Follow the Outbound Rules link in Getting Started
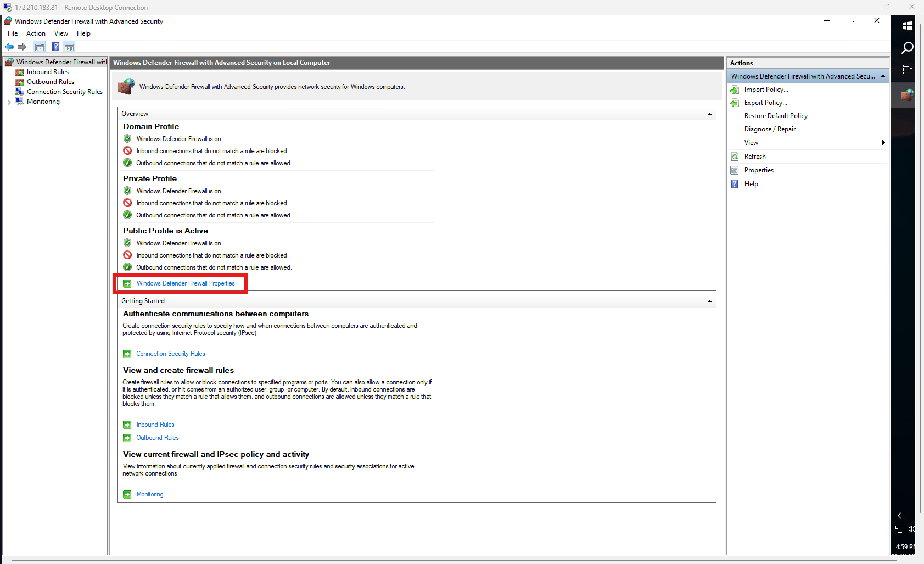The height and width of the screenshot is (564, 924). click(158, 438)
